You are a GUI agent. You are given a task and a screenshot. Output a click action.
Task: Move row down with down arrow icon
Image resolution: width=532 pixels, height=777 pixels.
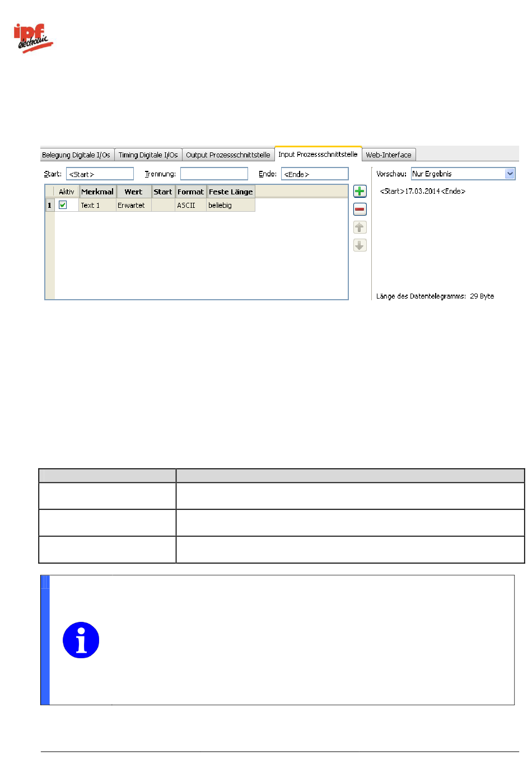coord(360,245)
